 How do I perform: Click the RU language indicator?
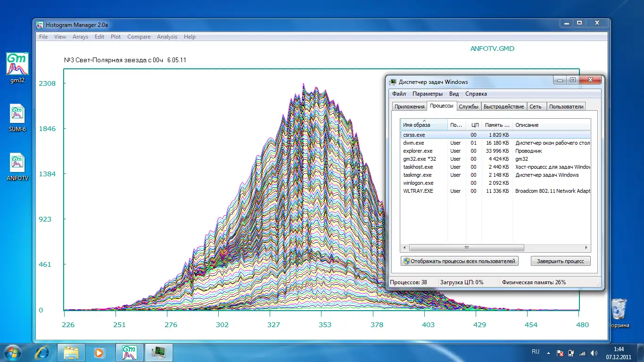tap(536, 352)
